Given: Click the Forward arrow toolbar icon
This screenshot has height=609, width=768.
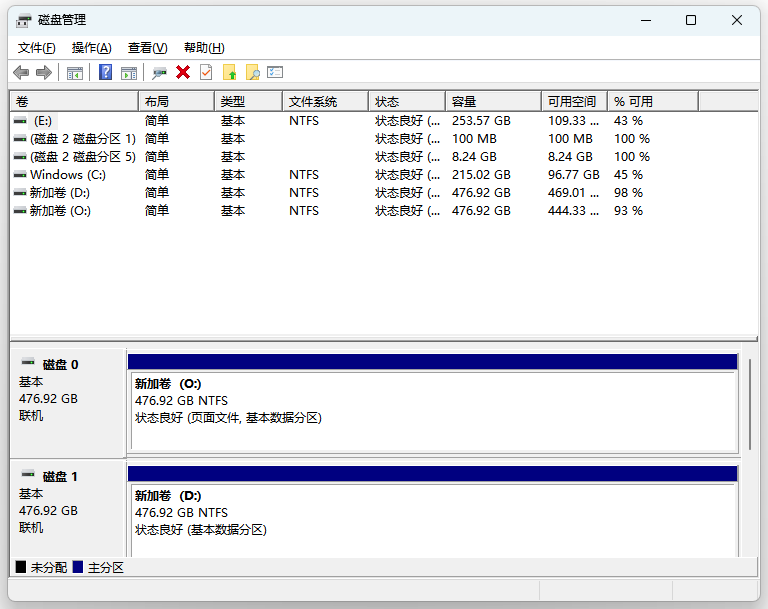Looking at the screenshot, I should (x=44, y=73).
